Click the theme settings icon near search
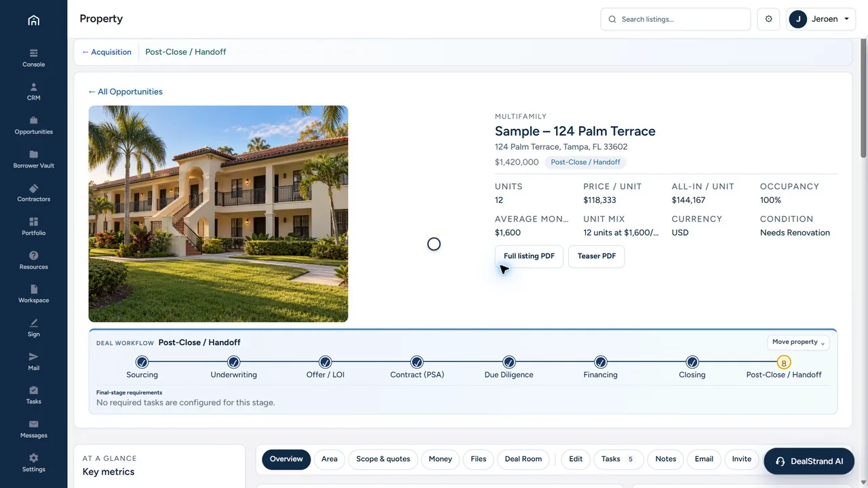 click(x=768, y=19)
